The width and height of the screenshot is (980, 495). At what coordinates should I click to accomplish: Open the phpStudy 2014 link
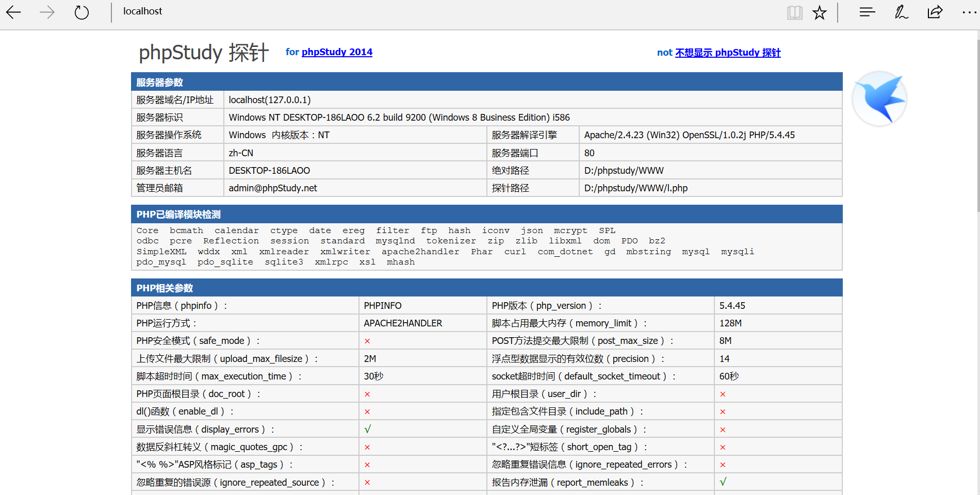coord(337,52)
